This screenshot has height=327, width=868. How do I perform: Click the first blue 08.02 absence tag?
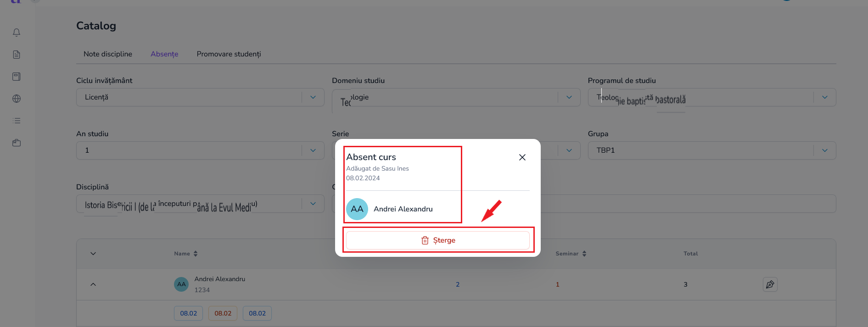coord(188,313)
